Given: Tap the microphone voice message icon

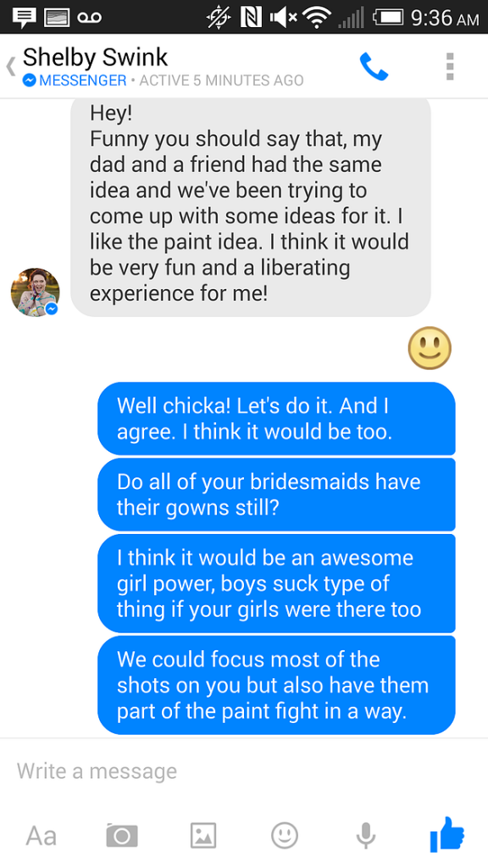Looking at the screenshot, I should coord(365,835).
